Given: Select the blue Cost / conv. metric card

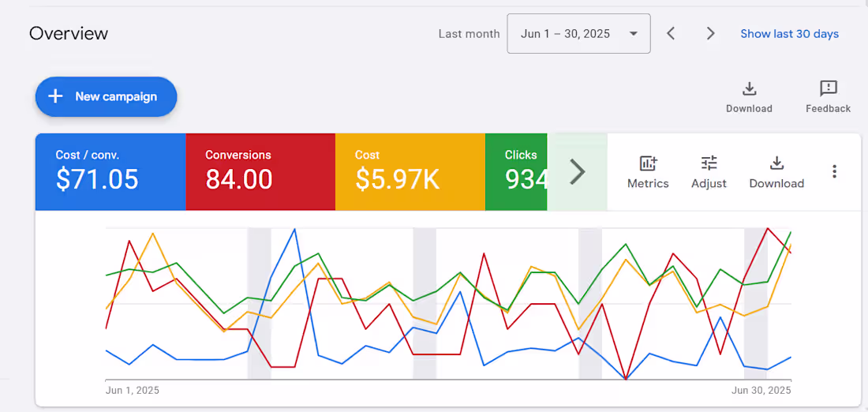Looking at the screenshot, I should point(110,172).
